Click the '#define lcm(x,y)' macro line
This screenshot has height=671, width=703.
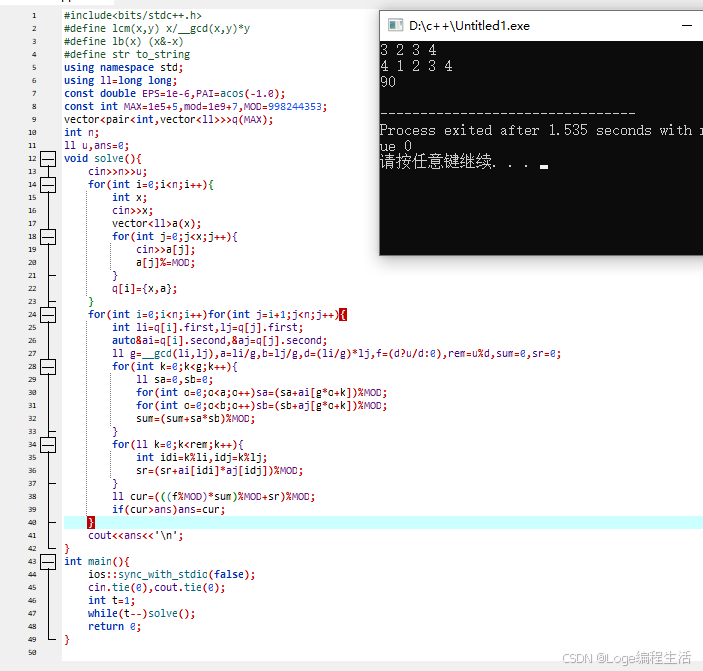tap(157, 29)
